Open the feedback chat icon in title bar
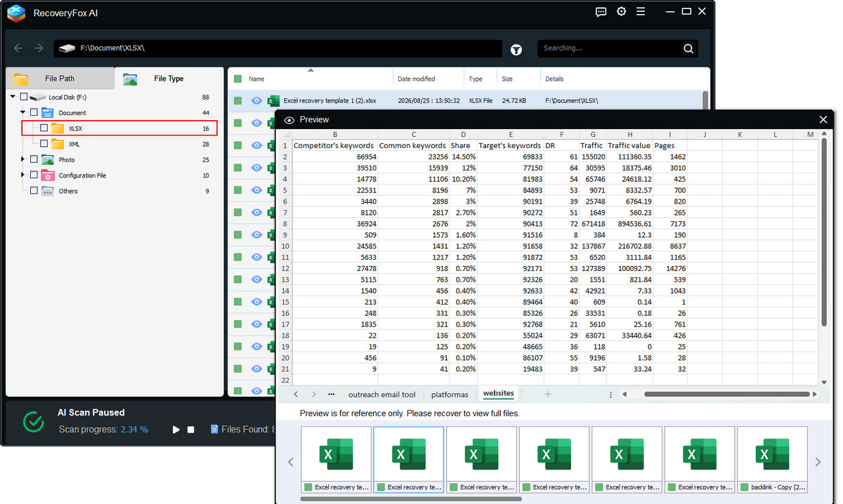Screen dimensions: 843x504 [x=601, y=12]
